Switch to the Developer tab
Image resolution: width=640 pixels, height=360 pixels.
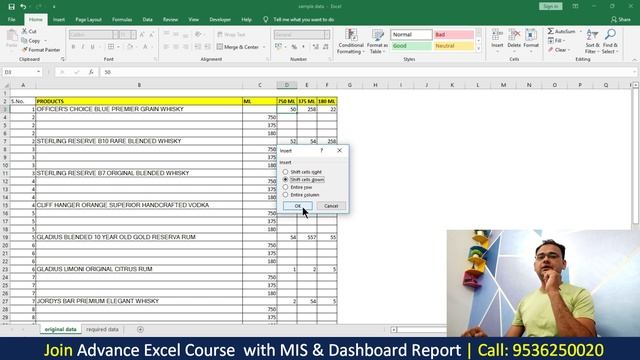(x=220, y=20)
